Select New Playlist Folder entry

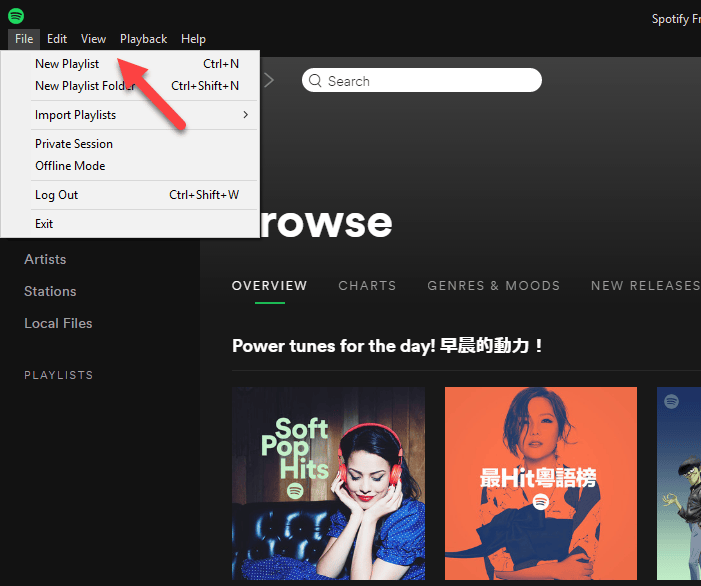130,86
